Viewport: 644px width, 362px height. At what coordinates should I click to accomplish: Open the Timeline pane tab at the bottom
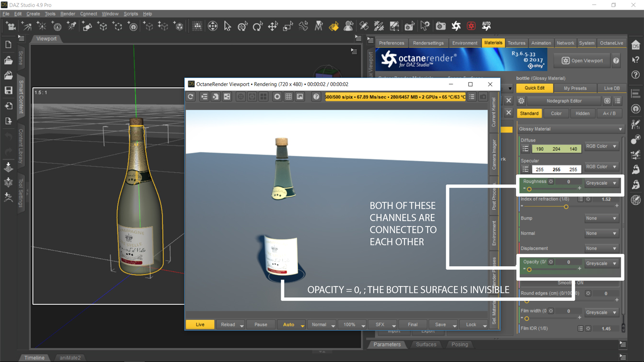[x=34, y=358]
